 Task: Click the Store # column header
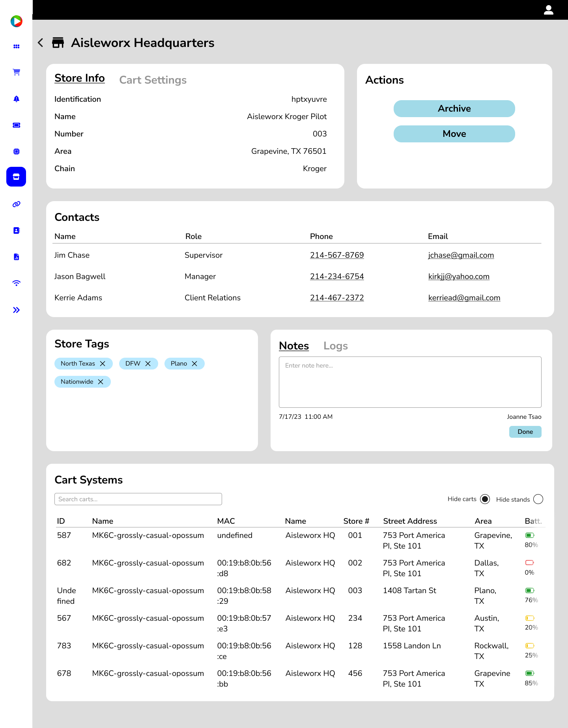click(x=356, y=521)
